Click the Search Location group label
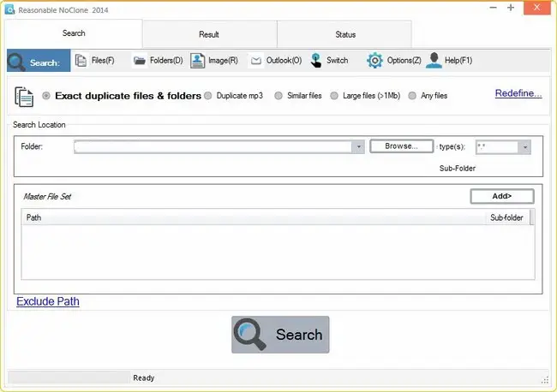The image size is (557, 392). tap(39, 125)
